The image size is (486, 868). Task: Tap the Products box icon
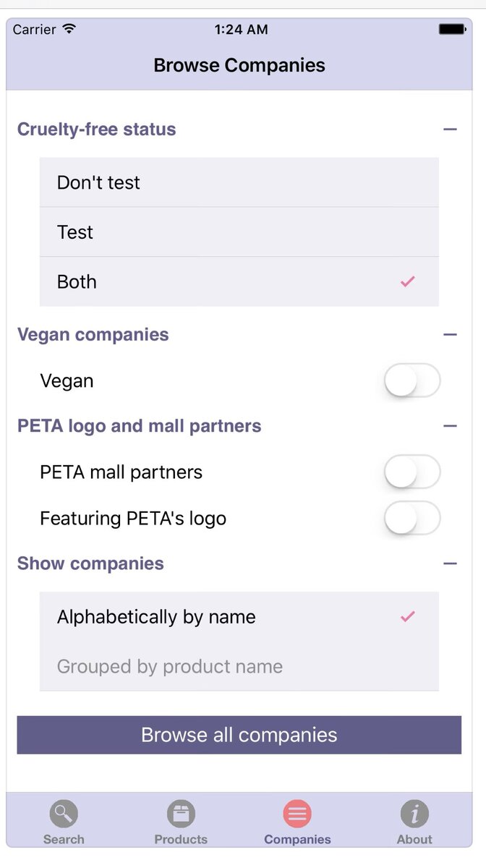(181, 814)
